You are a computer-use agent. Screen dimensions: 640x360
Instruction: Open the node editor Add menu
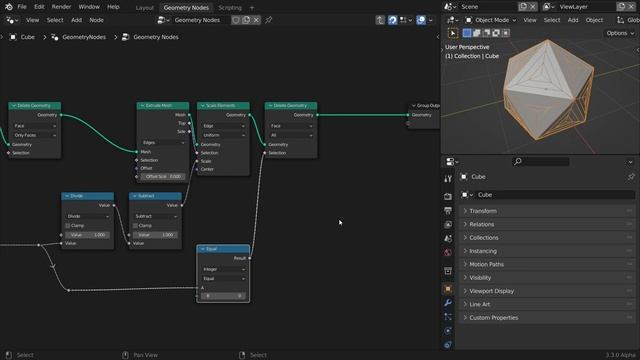(x=76, y=20)
